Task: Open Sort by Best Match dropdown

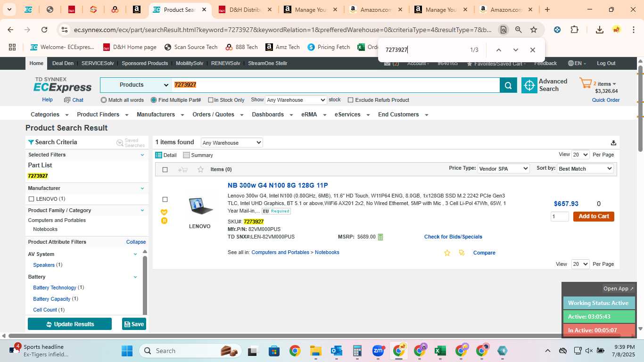Action: click(585, 169)
